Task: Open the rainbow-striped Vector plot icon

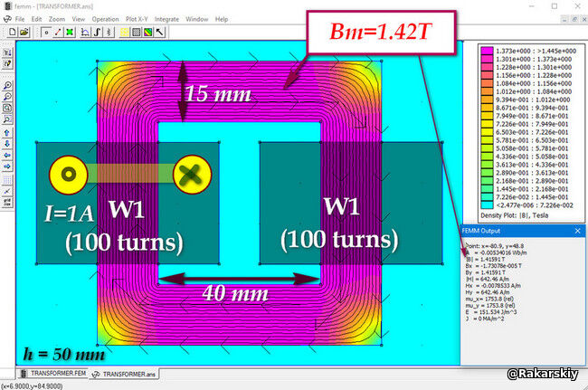Action: (148, 33)
